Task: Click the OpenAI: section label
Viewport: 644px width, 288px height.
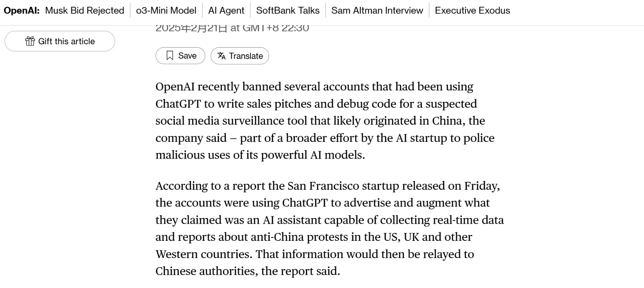Action: (21, 10)
